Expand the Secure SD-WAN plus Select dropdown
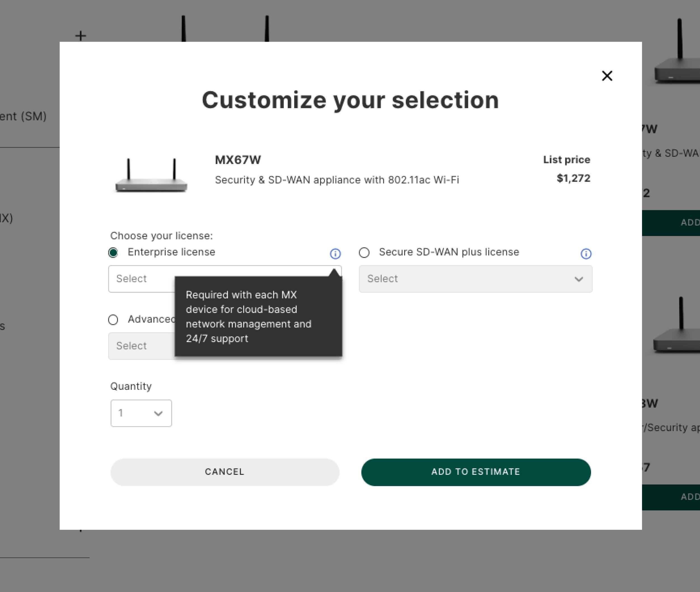The height and width of the screenshot is (592, 700). (475, 279)
